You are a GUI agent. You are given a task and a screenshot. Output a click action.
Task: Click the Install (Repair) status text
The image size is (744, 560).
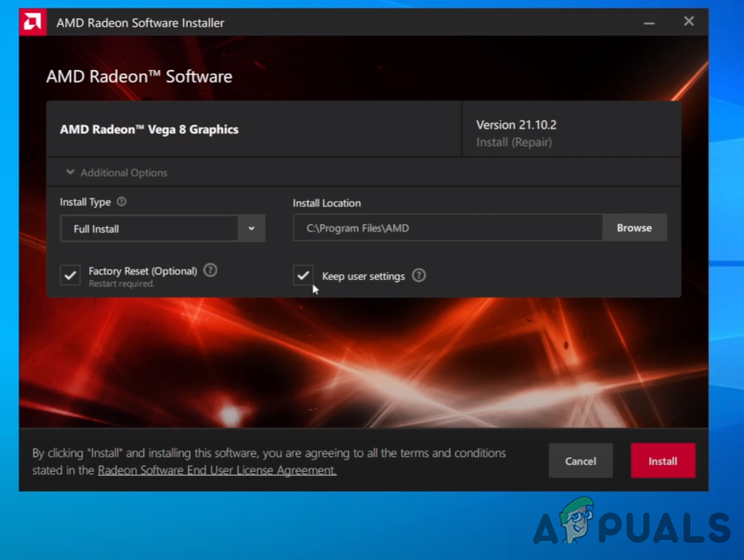point(514,142)
